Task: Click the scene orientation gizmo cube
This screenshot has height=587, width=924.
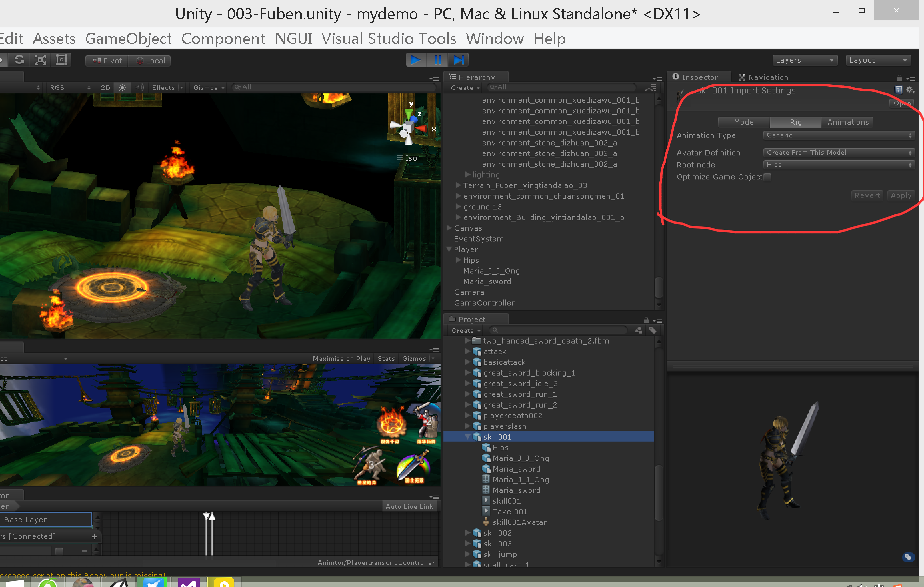Action: (409, 127)
